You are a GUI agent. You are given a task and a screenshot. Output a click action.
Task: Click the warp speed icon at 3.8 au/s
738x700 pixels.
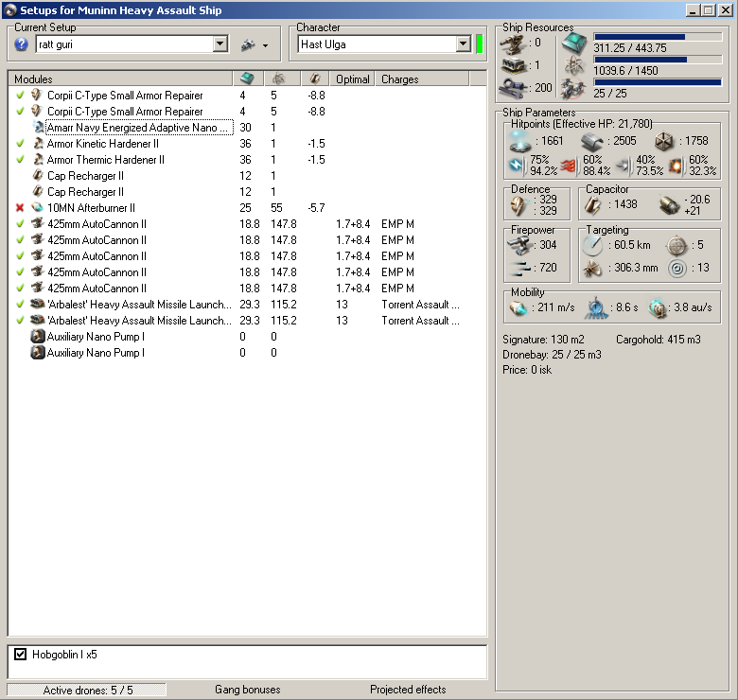658,308
